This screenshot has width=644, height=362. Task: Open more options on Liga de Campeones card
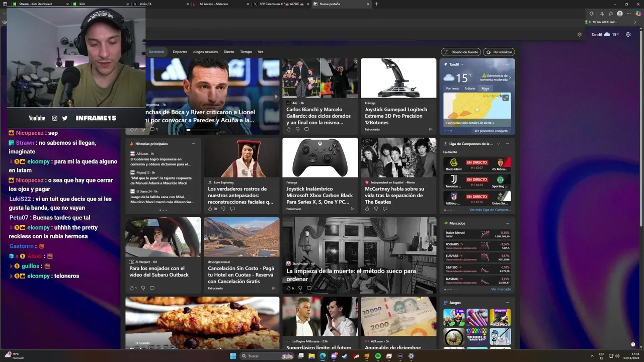coord(508,144)
